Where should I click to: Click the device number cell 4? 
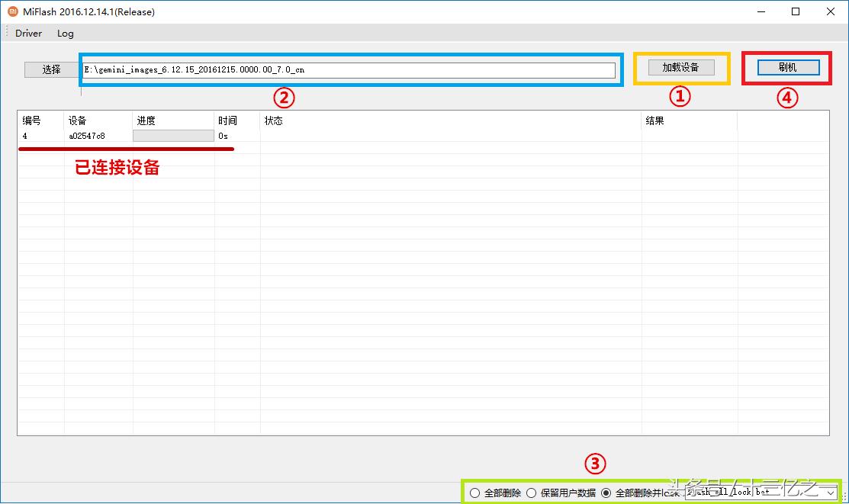coord(25,136)
